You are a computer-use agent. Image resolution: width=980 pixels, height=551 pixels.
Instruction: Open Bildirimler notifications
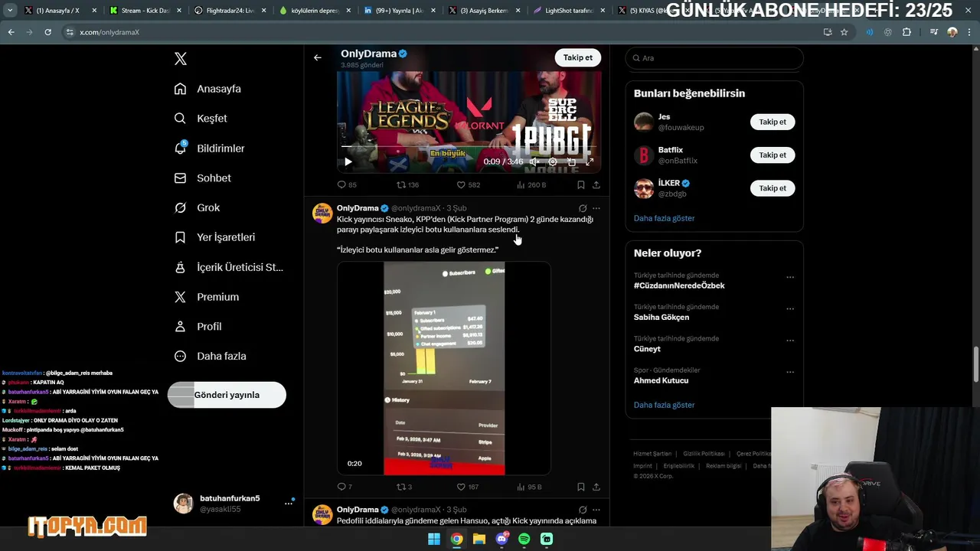(x=210, y=148)
